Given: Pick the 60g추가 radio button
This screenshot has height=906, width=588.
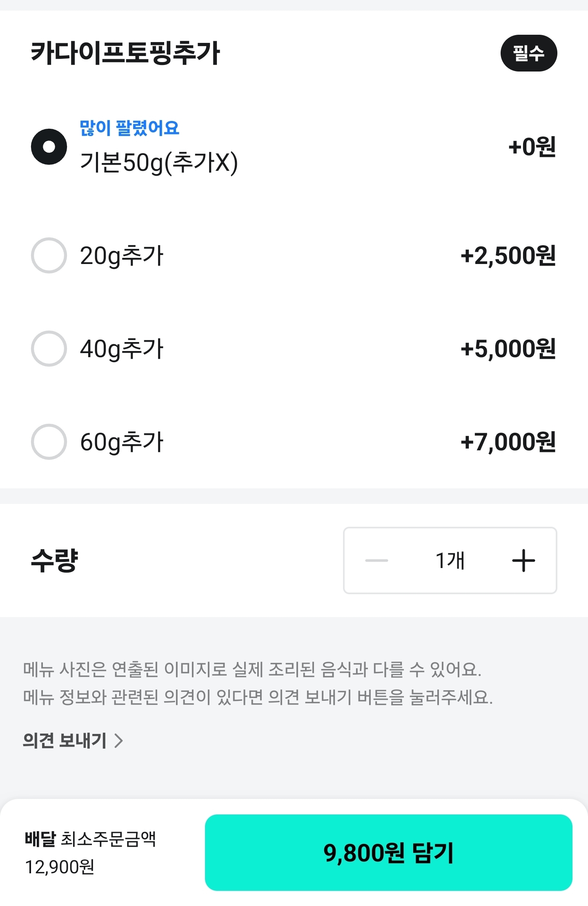Looking at the screenshot, I should pos(49,442).
